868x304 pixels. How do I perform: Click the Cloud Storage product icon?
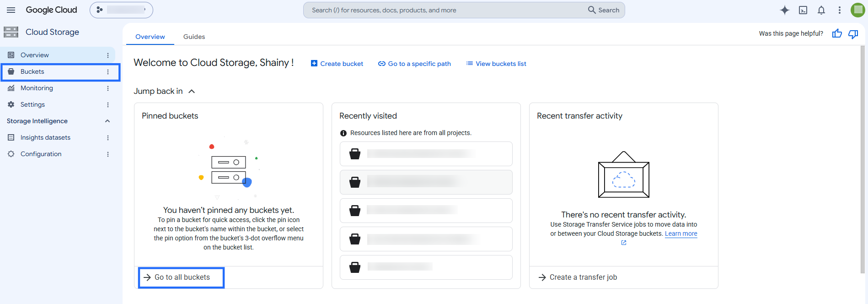[11, 32]
